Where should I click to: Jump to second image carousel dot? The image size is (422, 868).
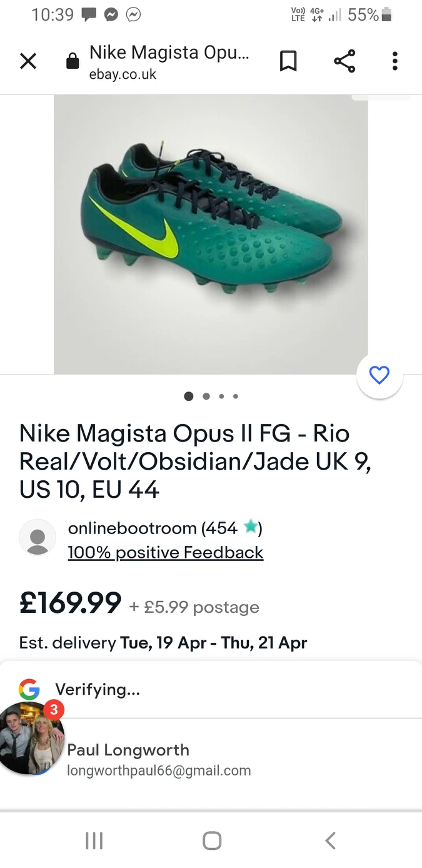[206, 396]
